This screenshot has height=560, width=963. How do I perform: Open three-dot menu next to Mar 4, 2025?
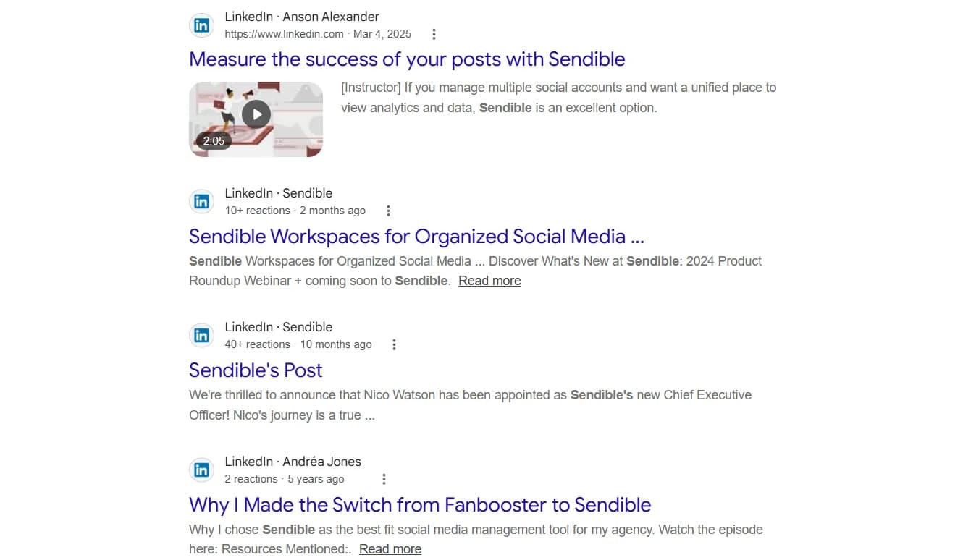(x=434, y=34)
